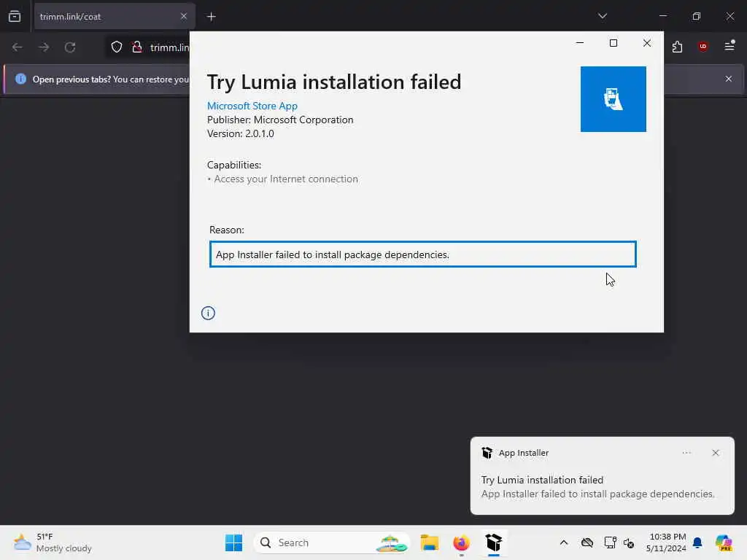747x560 pixels.
Task: View site security lock icon
Action: (136, 47)
